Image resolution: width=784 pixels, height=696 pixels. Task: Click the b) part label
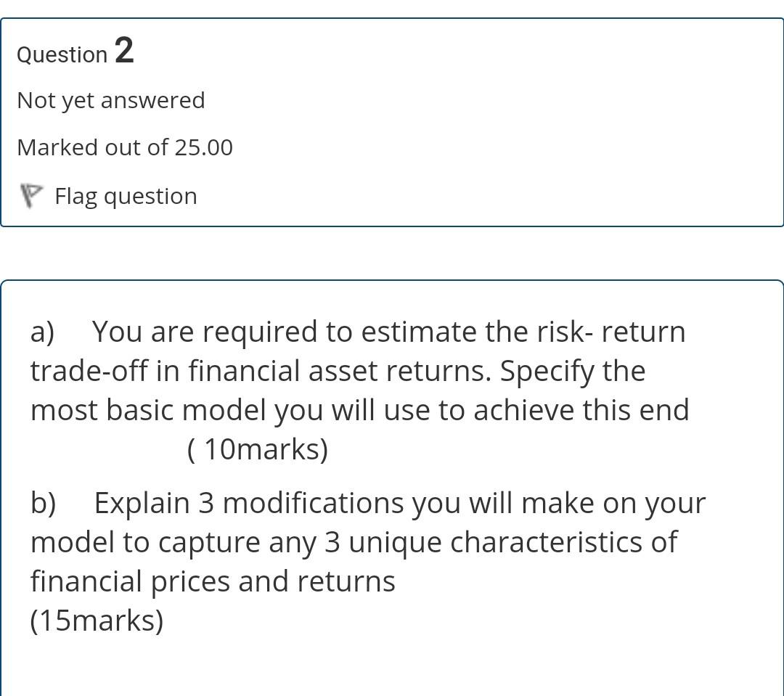click(x=44, y=502)
